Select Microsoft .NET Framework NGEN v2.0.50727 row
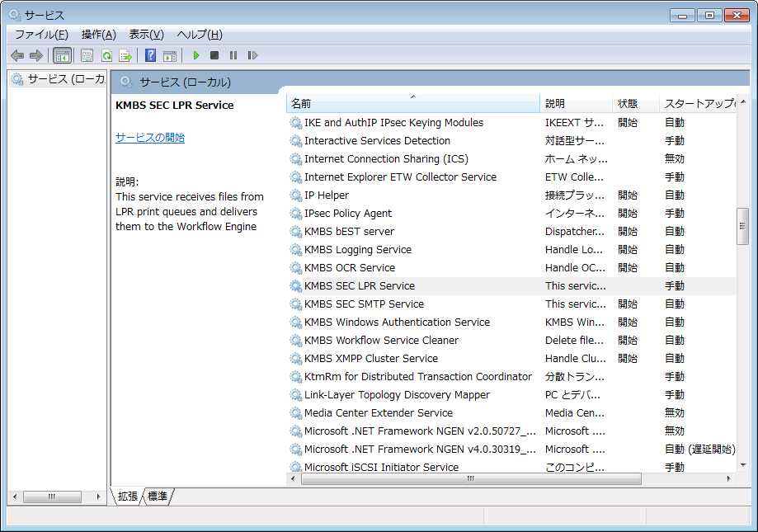The width and height of the screenshot is (758, 532). click(511, 431)
